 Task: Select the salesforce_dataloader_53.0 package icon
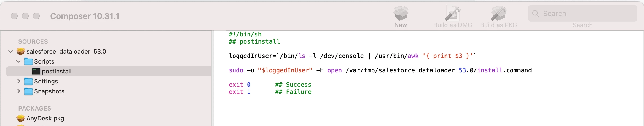pos(21,51)
